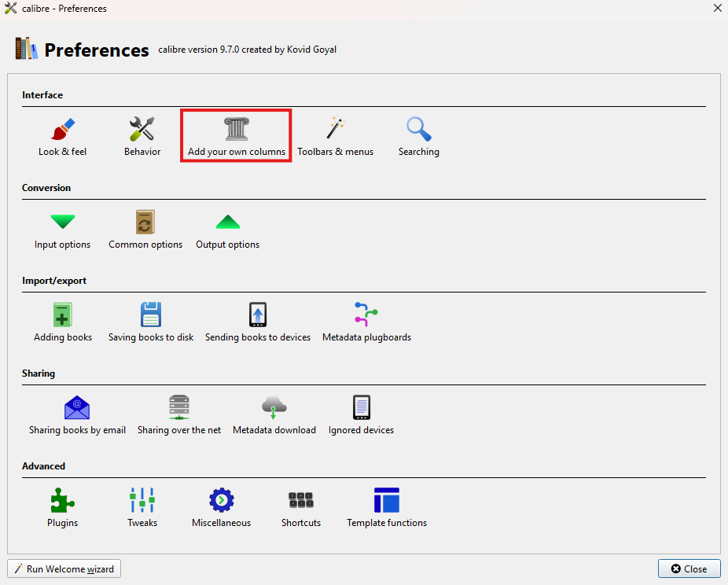This screenshot has width=728, height=585.
Task: Open Sending books to devices icon
Action: click(x=258, y=315)
